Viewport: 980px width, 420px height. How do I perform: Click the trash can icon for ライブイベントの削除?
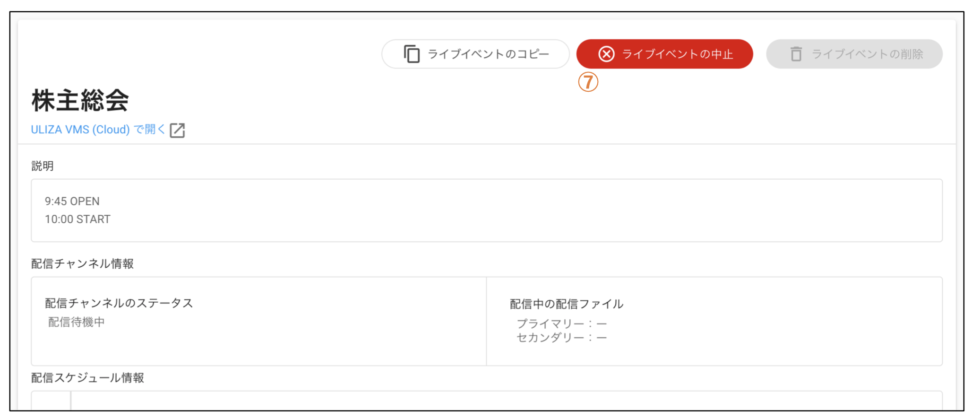point(796,54)
